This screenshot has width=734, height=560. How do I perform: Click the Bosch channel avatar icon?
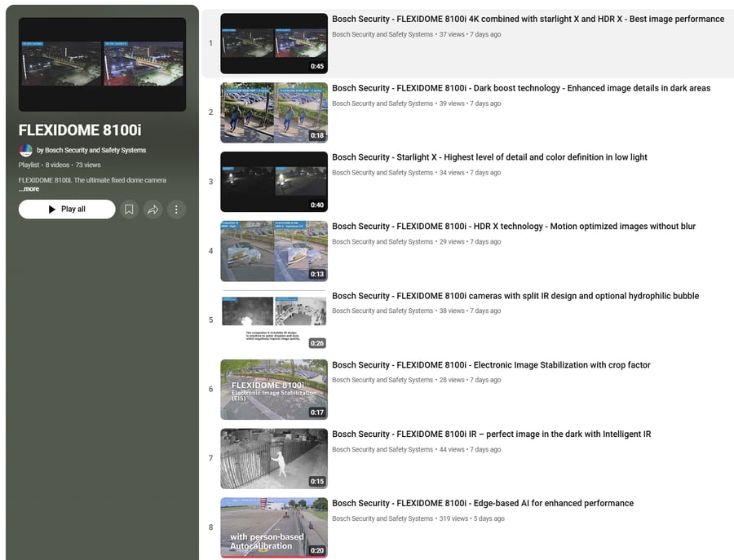26,150
